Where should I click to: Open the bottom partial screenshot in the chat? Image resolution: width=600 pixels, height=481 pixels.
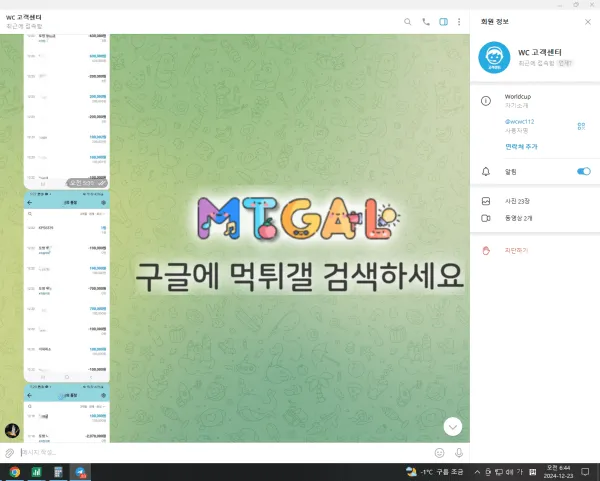click(67, 413)
